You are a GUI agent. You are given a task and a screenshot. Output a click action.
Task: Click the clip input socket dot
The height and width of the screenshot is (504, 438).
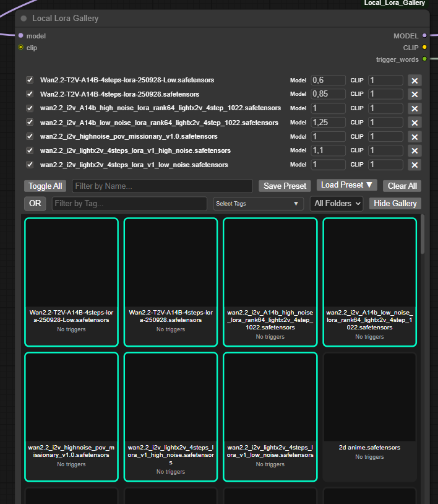click(21, 47)
